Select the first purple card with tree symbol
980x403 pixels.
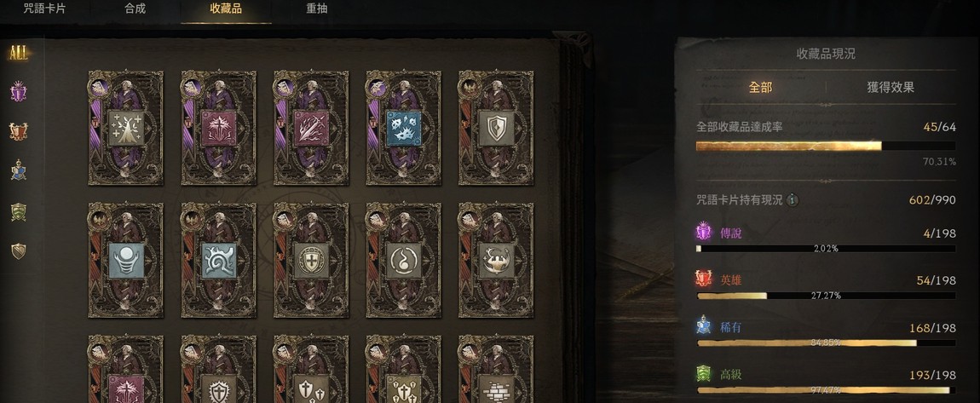[x=125, y=128]
